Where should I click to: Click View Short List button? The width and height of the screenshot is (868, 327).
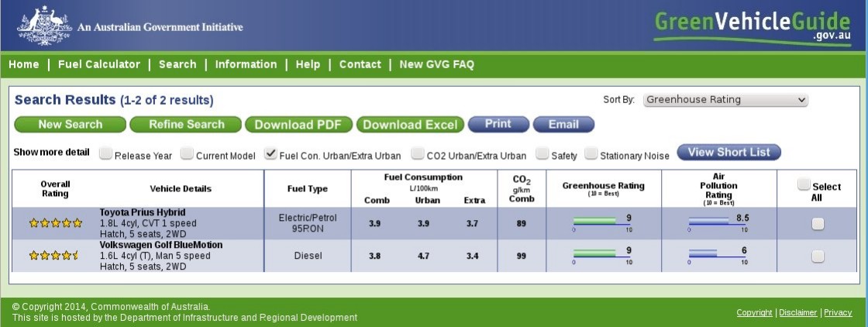728,152
